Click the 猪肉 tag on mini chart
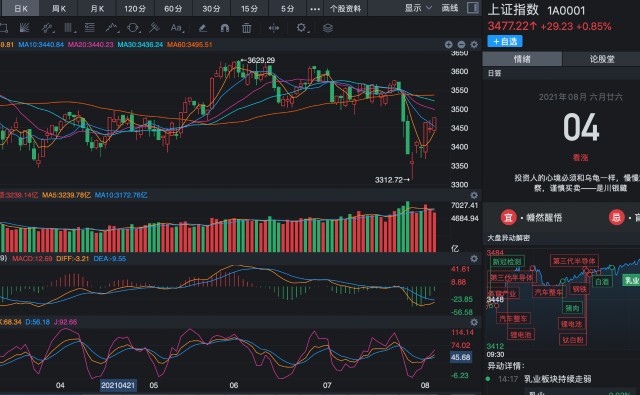The width and height of the screenshot is (640, 395). click(x=571, y=308)
